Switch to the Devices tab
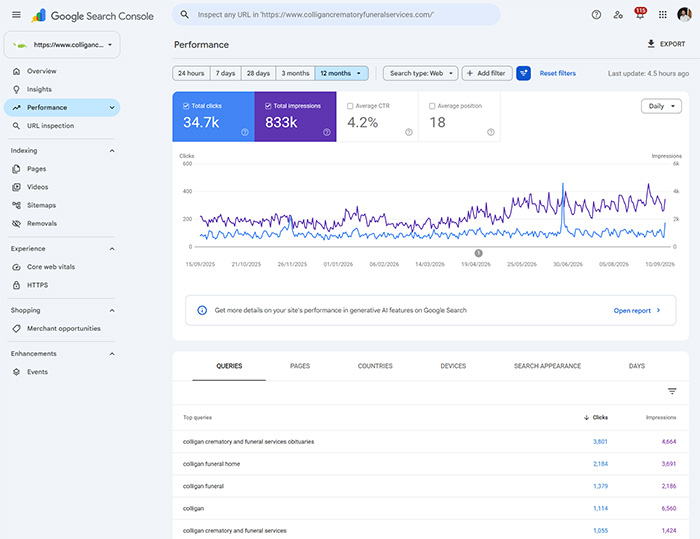This screenshot has width=700, height=539. click(x=453, y=366)
